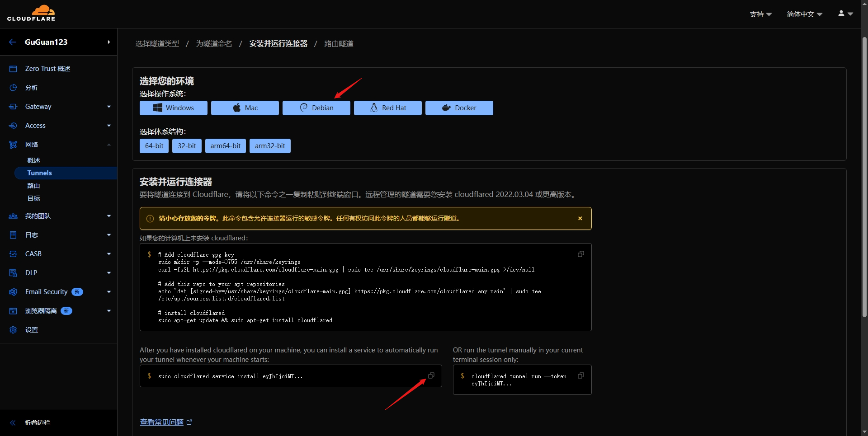The height and width of the screenshot is (436, 868).
Task: Collapse the 网络 section arrow
Action: 109,145
